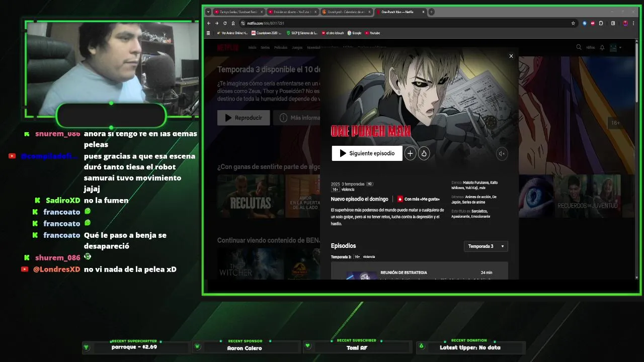Viewport: 644px width, 362px height.
Task: Open the SICP Sistema bookmark
Action: [302, 33]
